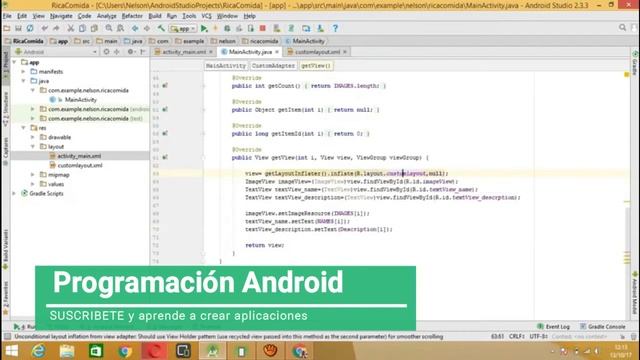Click the Find magnifier icon

pos(109,28)
